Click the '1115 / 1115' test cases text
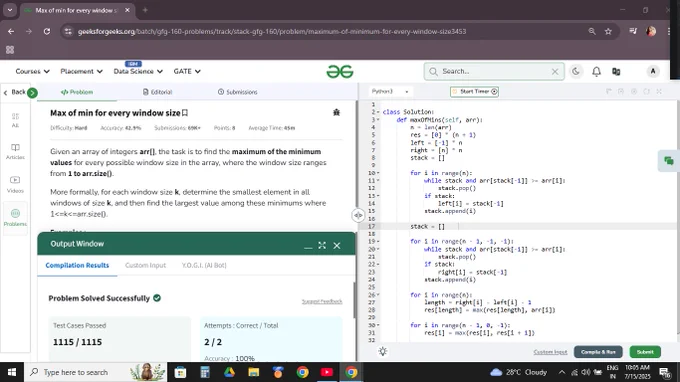680x382 pixels. pyautogui.click(x=77, y=342)
